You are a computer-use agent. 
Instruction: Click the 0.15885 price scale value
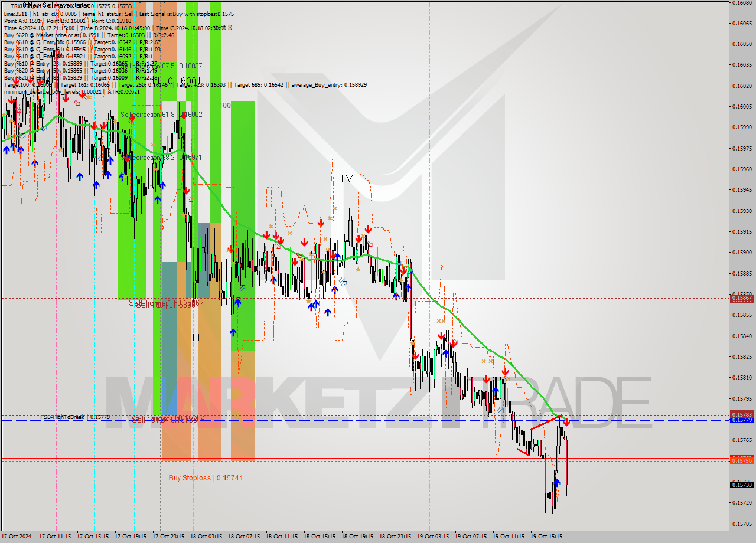[742, 274]
